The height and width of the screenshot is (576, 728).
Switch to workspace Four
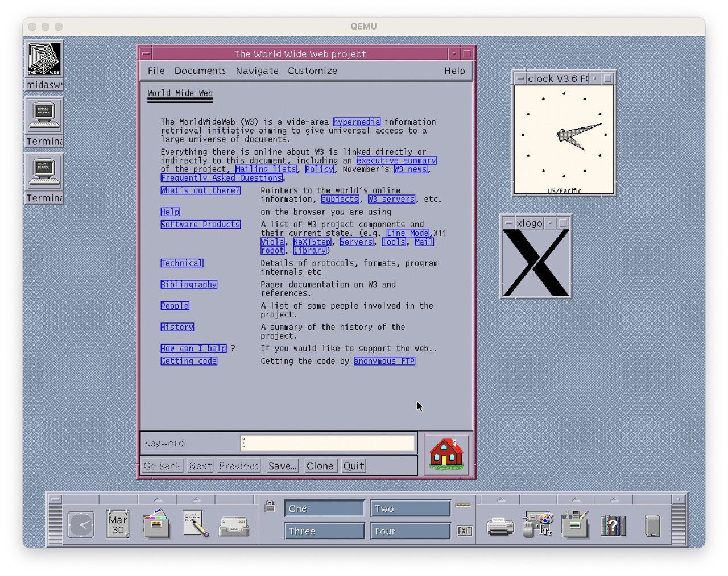coord(411,531)
